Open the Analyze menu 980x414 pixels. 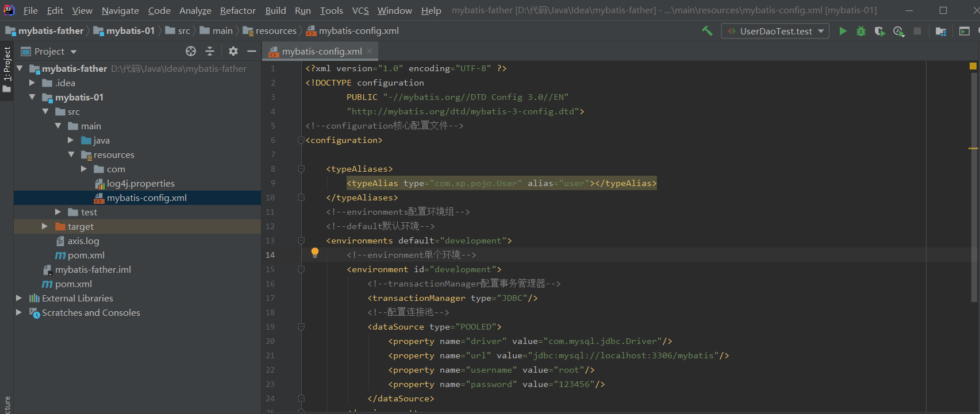click(x=195, y=10)
